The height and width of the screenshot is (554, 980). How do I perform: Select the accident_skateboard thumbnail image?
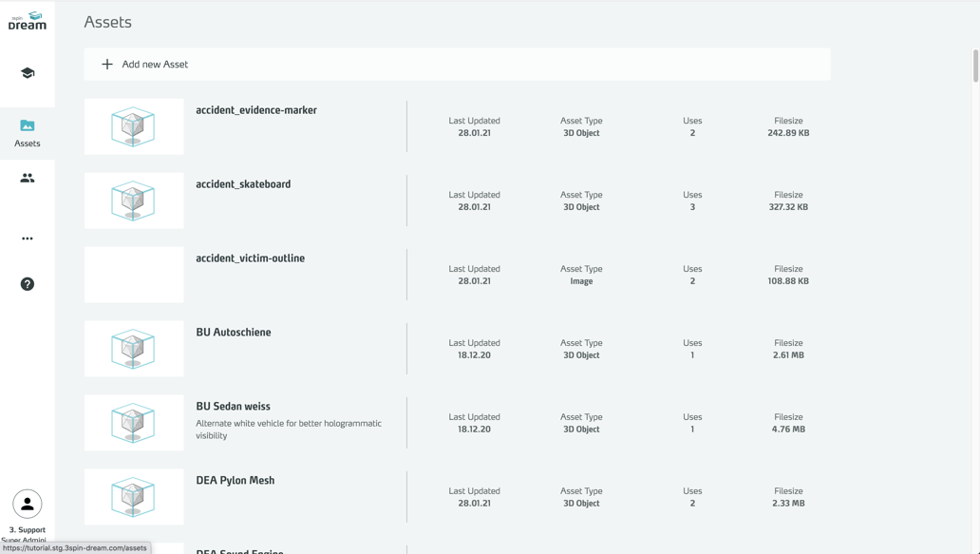[133, 201]
